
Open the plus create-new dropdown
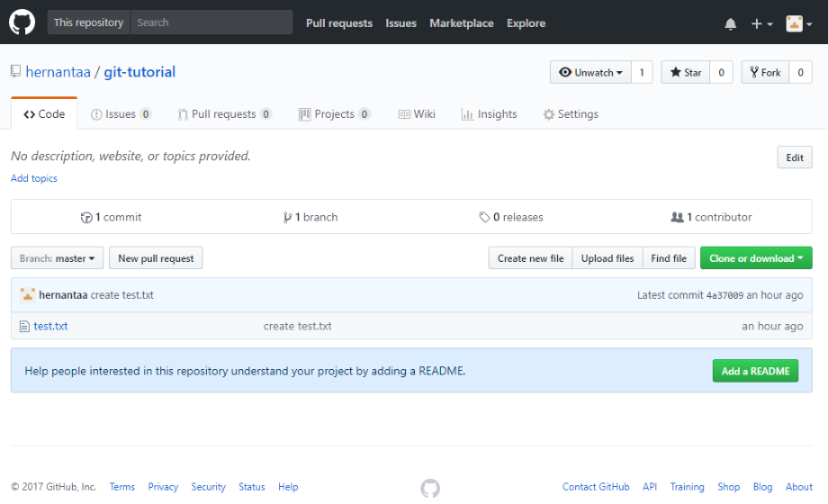(x=761, y=23)
